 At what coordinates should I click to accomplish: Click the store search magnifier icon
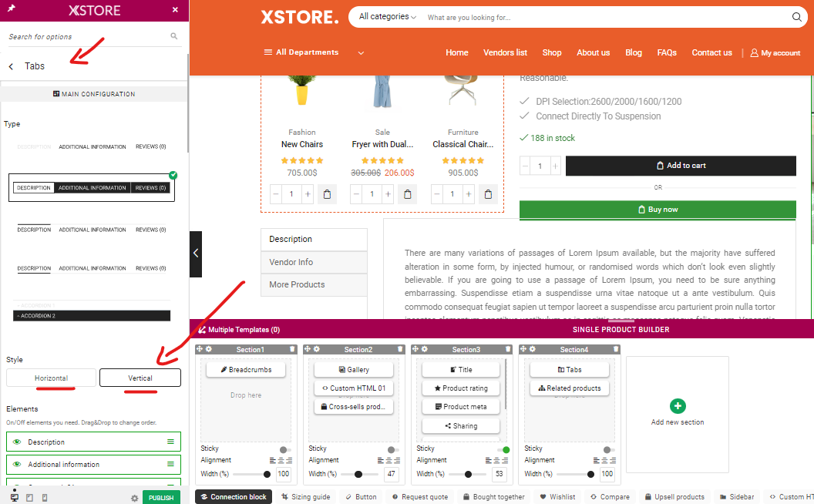(x=796, y=17)
